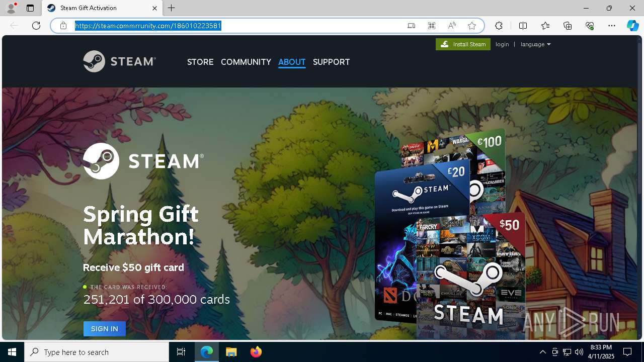Click the Edge icon on the taskbar
The height and width of the screenshot is (362, 644).
point(207,352)
